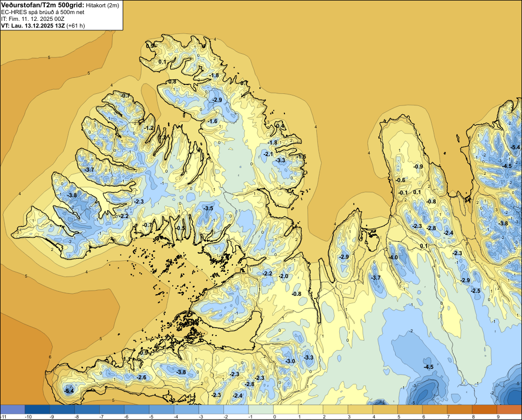Image resolution: width=522 pixels, height=420 pixels.
Task: Click the rightmost legend swatch after 9
Action: tap(509, 410)
